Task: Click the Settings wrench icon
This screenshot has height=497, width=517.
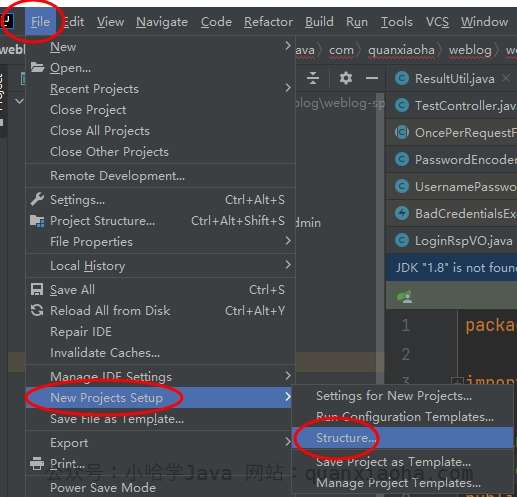Action: click(37, 199)
